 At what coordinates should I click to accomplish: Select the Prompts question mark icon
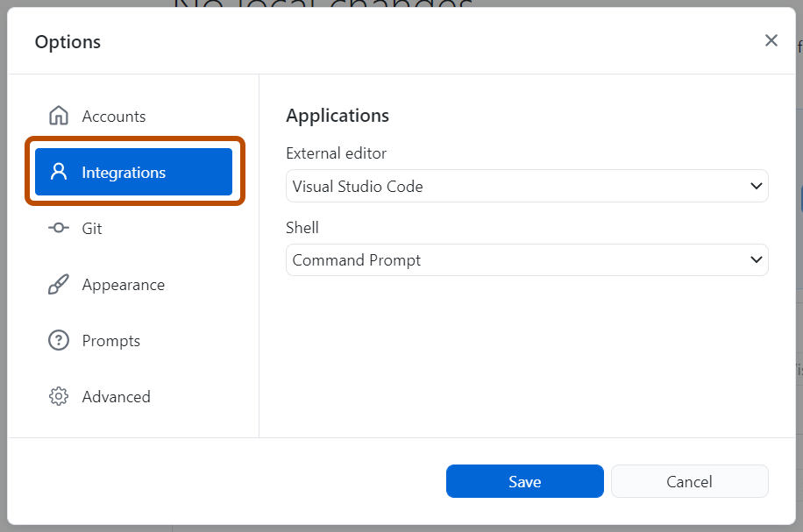[x=58, y=340]
